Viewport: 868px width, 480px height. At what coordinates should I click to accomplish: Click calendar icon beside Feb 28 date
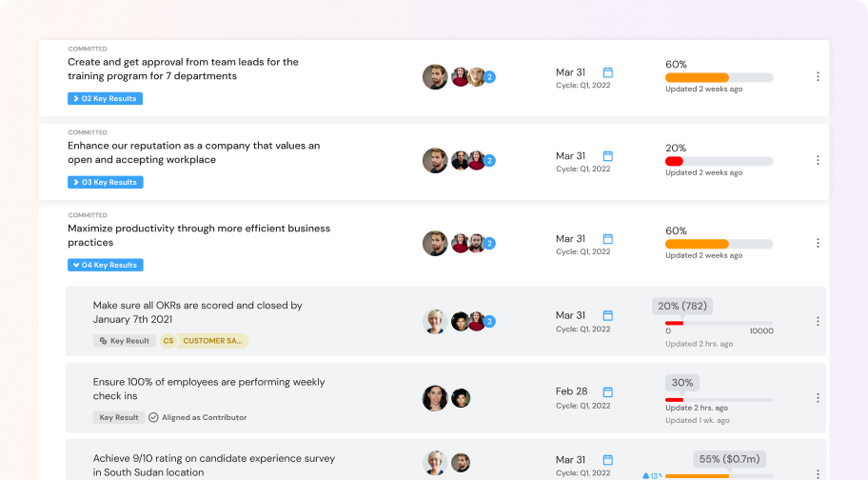tap(608, 391)
